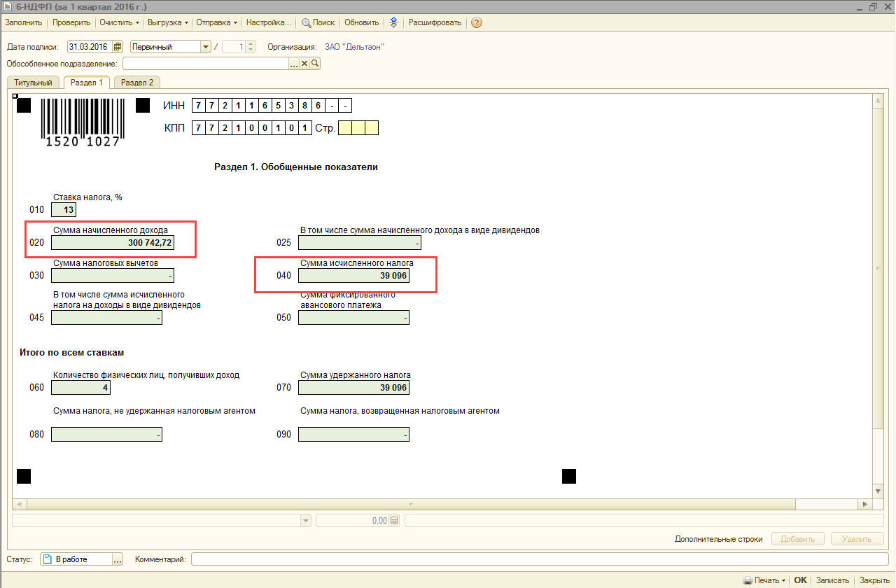Expand the Первичный report type dropdown

coord(206,47)
